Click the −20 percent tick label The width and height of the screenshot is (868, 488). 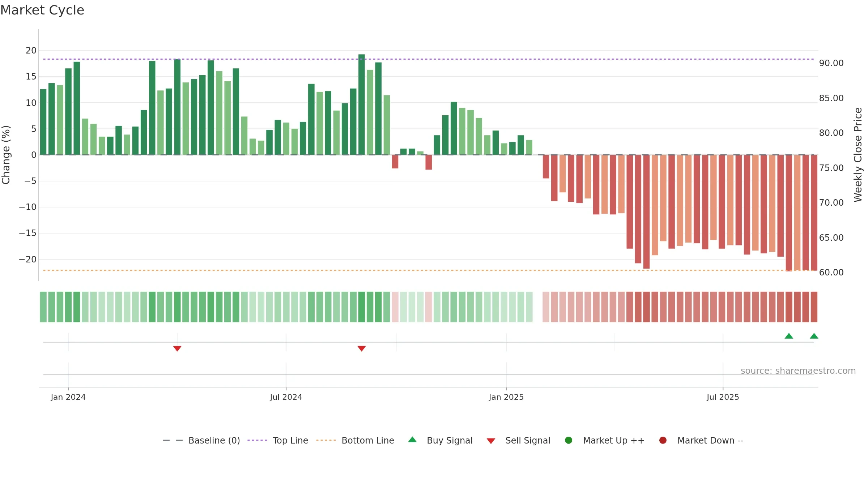pyautogui.click(x=28, y=259)
